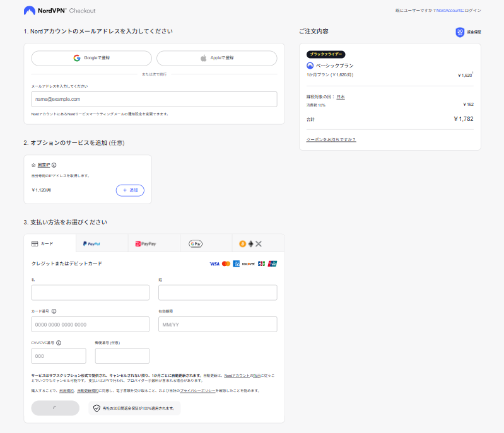
Task: Click the American Express logo
Action: 237,263
